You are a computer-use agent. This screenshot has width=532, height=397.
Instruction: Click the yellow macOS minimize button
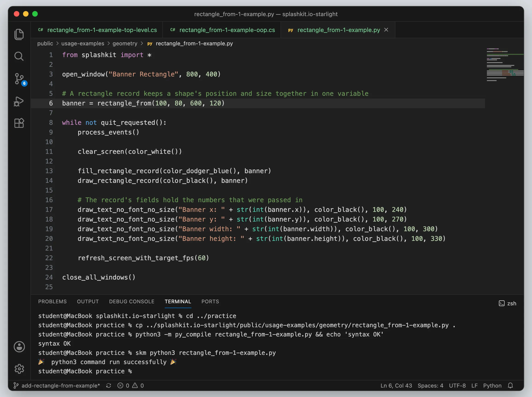[x=26, y=14]
